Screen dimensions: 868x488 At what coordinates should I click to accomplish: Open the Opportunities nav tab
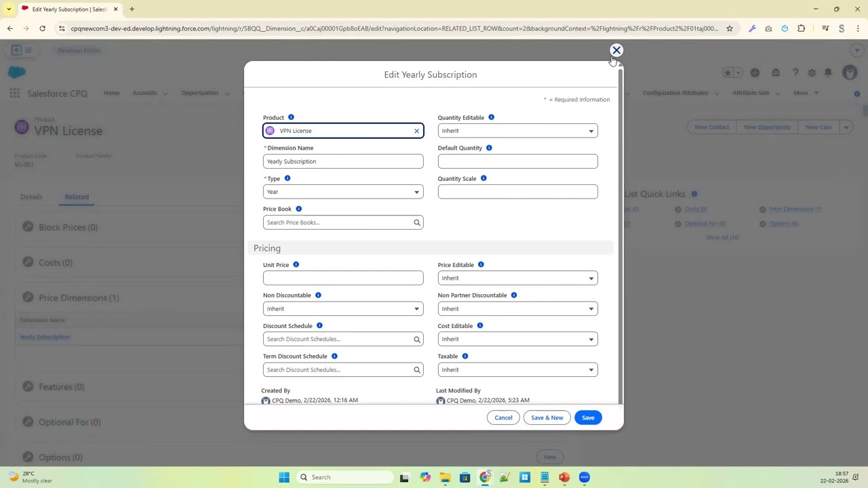tap(200, 93)
